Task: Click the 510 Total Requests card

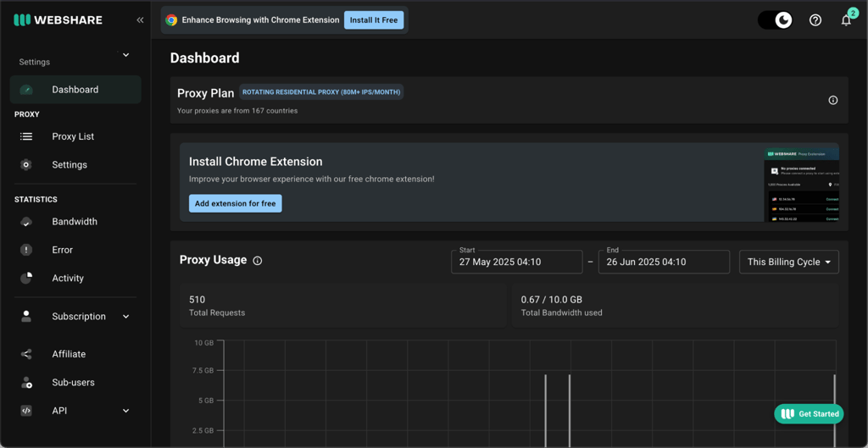Action: (x=343, y=306)
